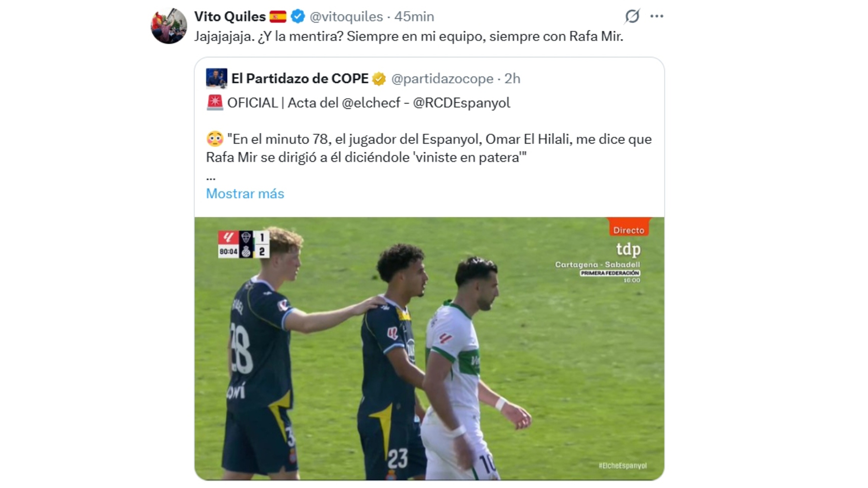Click the Vito Quiles display name
The image size is (868, 488).
coord(230,16)
